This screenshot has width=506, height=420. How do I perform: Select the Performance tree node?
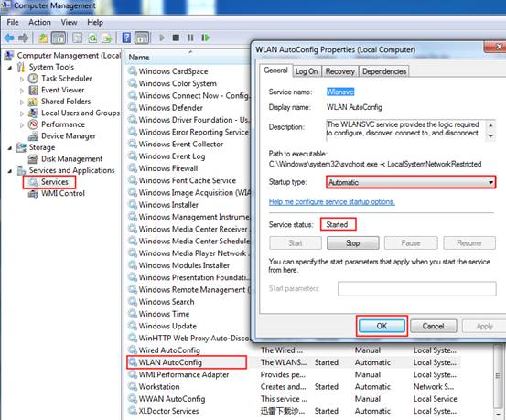click(x=63, y=124)
